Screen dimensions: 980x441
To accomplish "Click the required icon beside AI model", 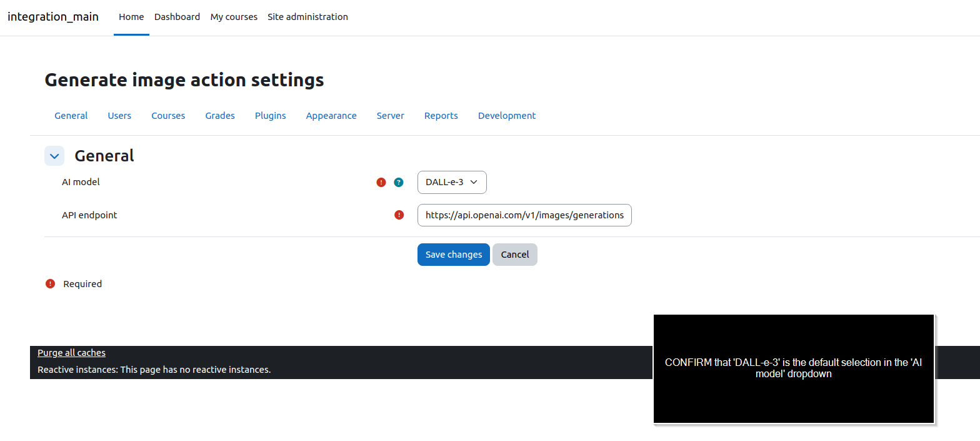I will coord(381,183).
